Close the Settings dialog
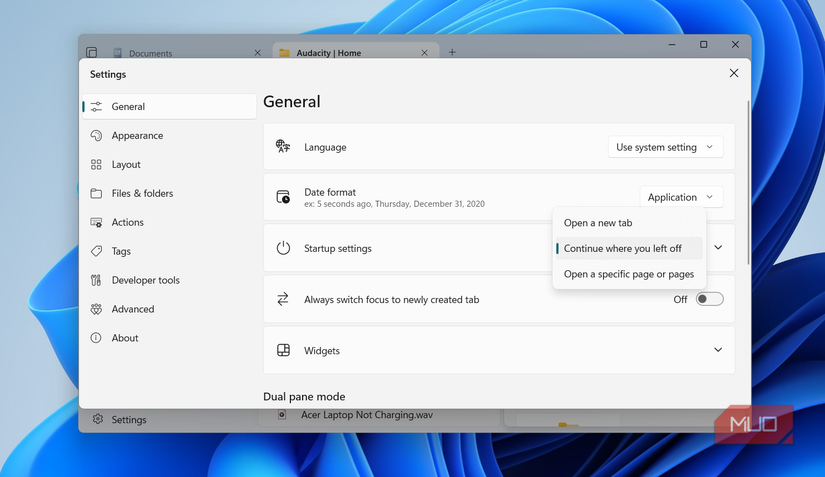The width and height of the screenshot is (825, 477). [x=734, y=74]
